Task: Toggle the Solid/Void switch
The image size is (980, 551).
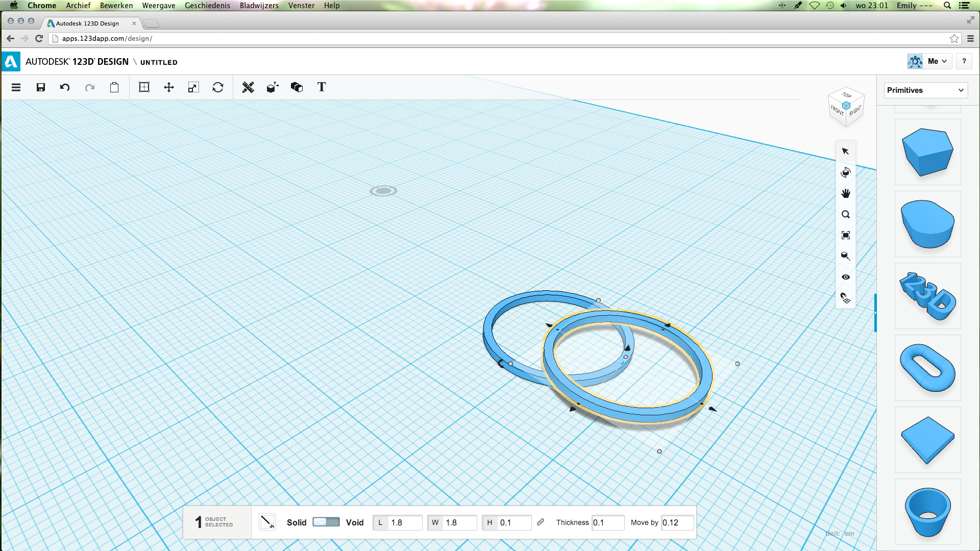Action: [326, 522]
